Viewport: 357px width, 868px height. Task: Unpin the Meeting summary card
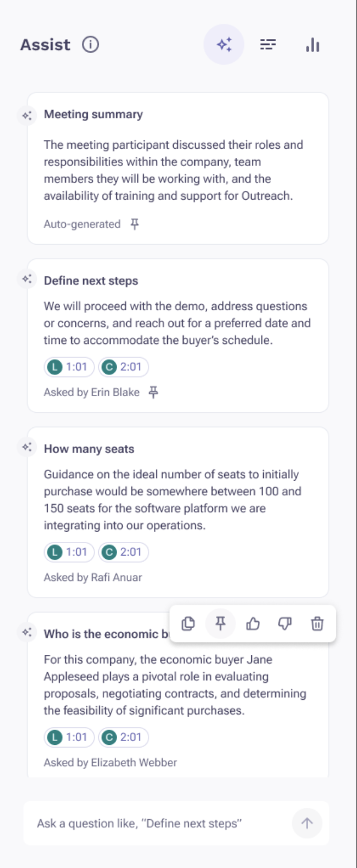point(135,224)
